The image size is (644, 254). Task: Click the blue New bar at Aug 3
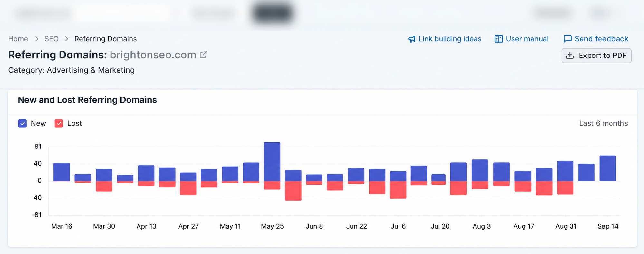pos(480,170)
